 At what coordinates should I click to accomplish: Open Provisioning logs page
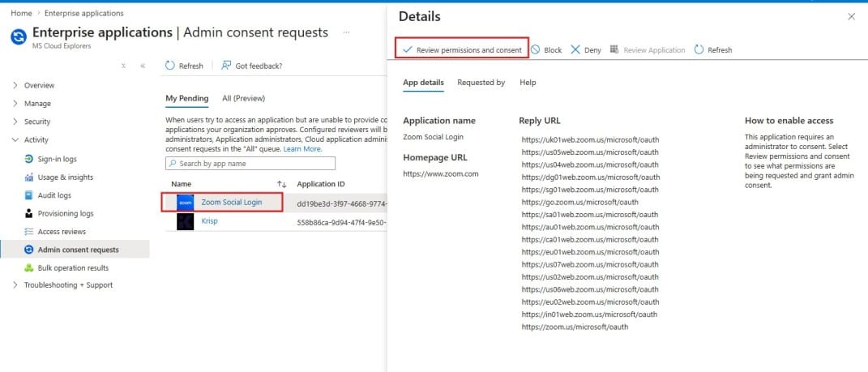[x=66, y=214]
